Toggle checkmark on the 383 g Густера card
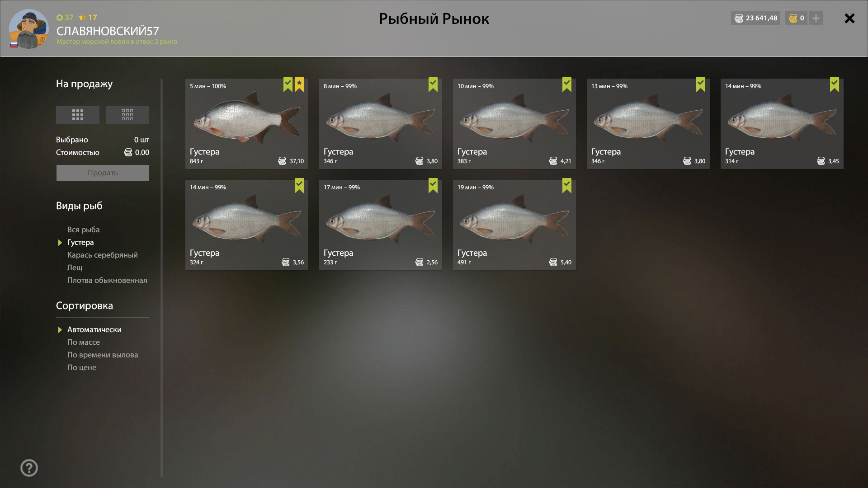Viewport: 868px width, 488px height. (x=567, y=84)
